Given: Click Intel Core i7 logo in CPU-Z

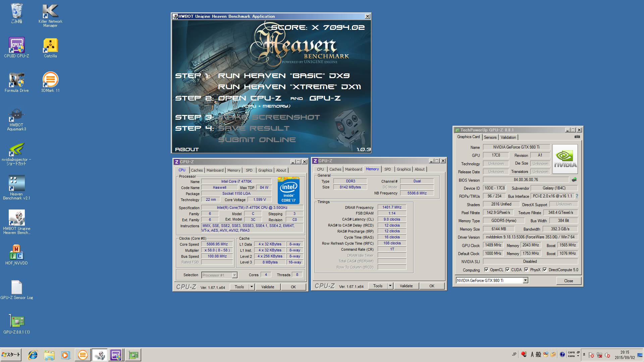Looking at the screenshot, I should tap(288, 190).
